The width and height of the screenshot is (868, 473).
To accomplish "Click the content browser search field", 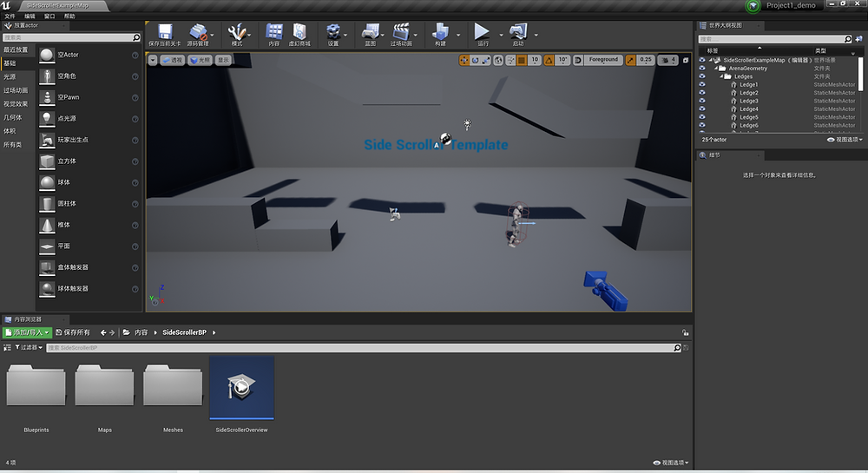I will point(364,348).
